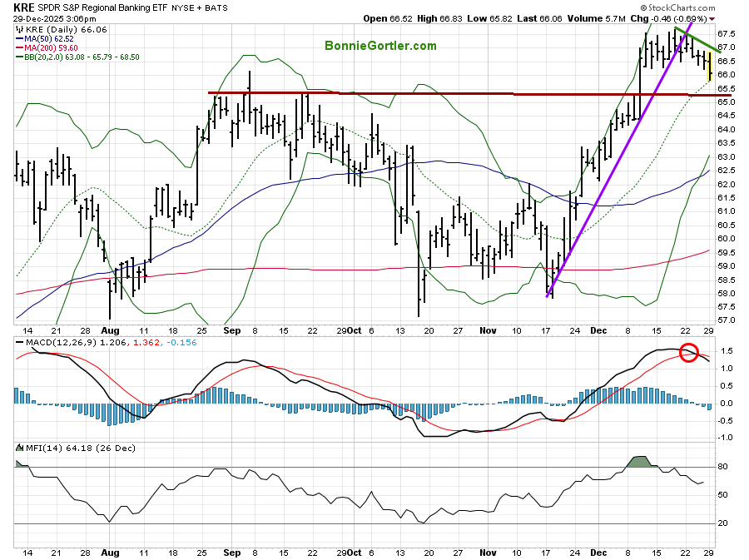
Task: Click the shaded MFI overbought peak above 80
Action: point(640,461)
